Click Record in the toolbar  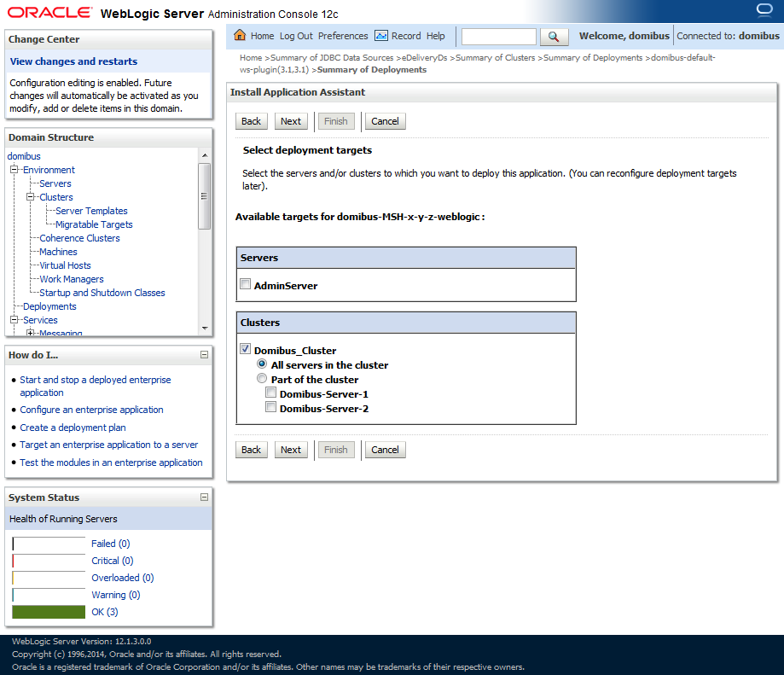click(406, 36)
